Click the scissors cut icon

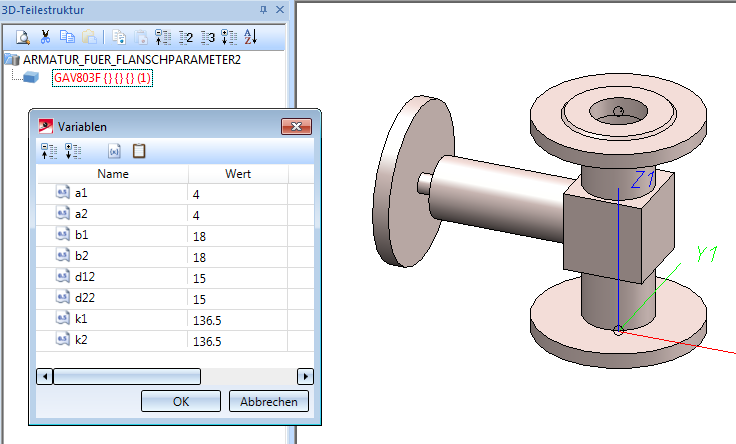click(45, 37)
